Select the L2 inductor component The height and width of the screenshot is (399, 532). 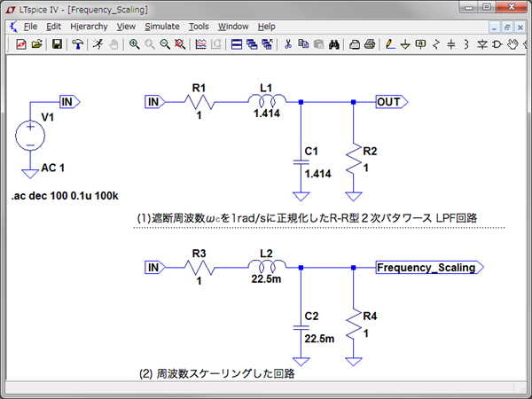(x=266, y=266)
